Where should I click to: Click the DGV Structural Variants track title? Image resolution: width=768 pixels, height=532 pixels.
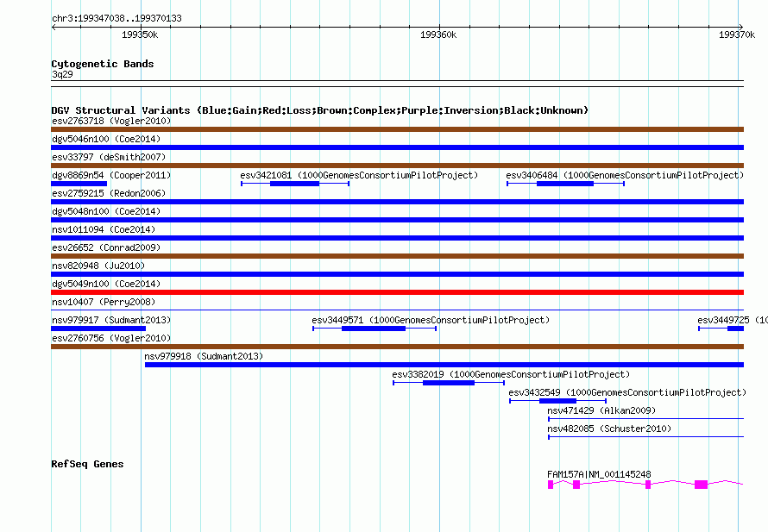pyautogui.click(x=319, y=110)
